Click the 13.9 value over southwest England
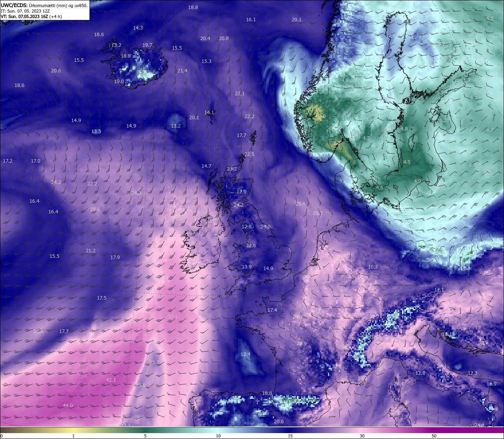The image size is (504, 439). pos(246,267)
